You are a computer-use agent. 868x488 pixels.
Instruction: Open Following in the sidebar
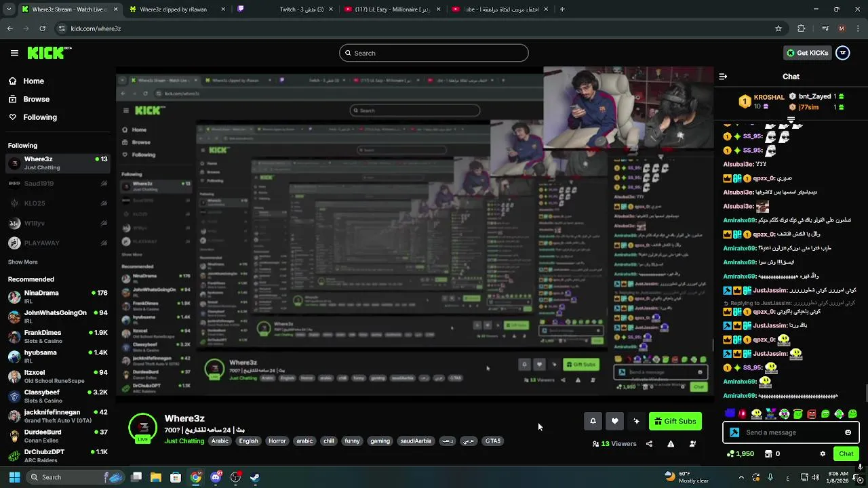40,117
